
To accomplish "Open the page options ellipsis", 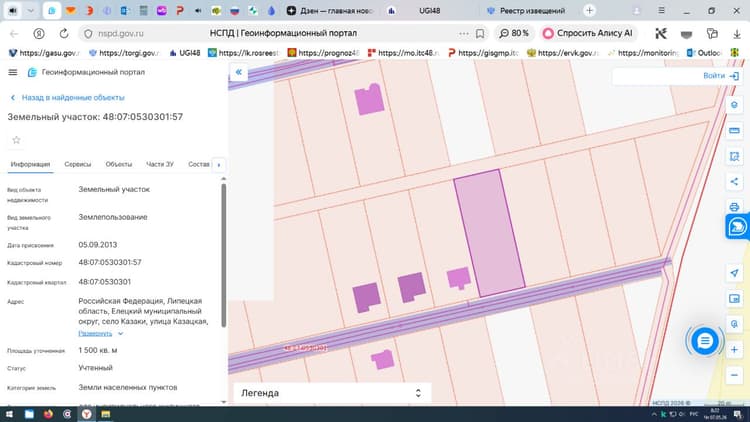I will [x=463, y=33].
